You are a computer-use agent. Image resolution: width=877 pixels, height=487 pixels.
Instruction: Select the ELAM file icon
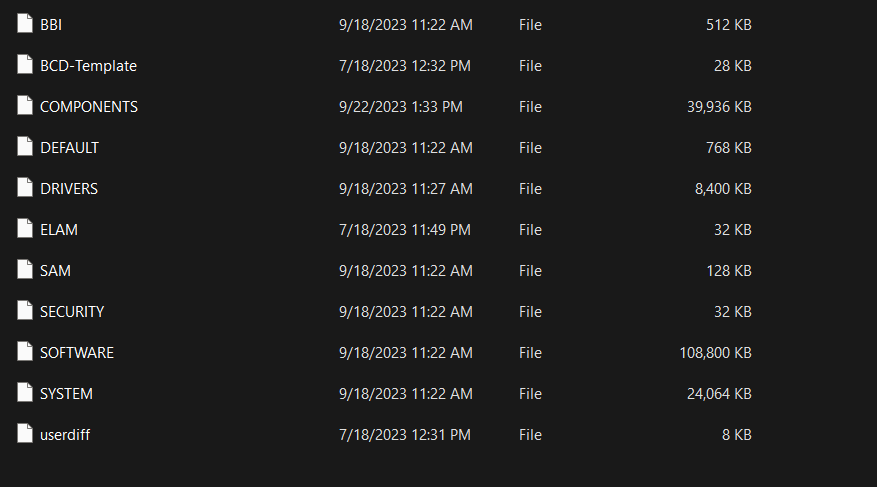point(25,228)
